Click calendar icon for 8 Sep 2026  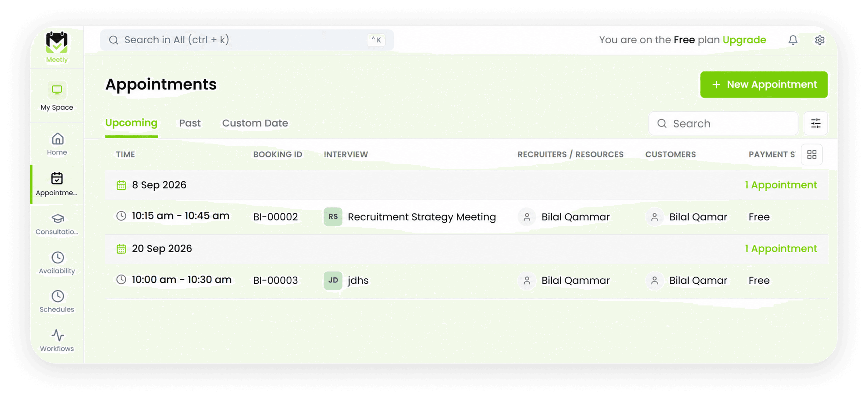pos(121,185)
